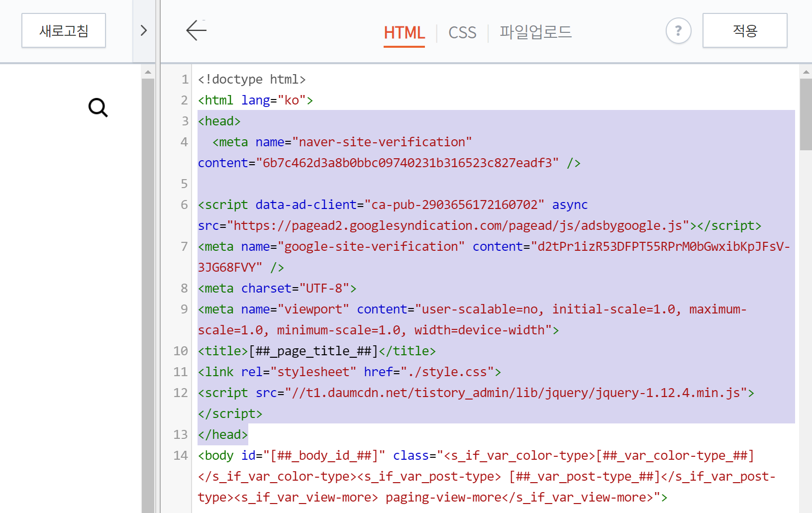812x513 pixels.
Task: Click the './style.css' href value
Action: tap(447, 372)
